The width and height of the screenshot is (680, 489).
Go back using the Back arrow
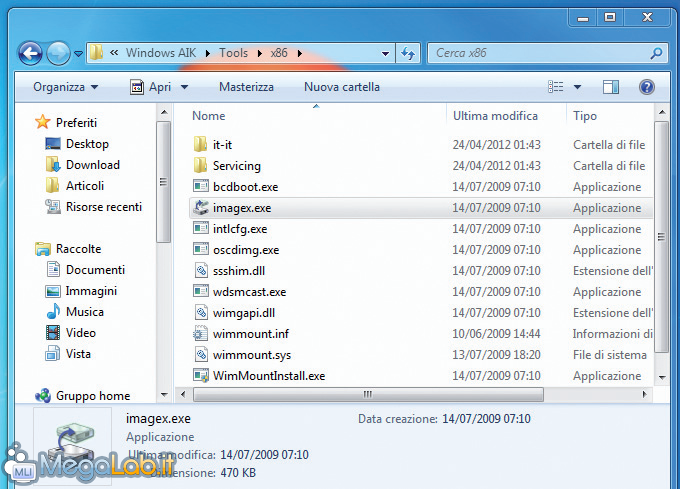30,54
